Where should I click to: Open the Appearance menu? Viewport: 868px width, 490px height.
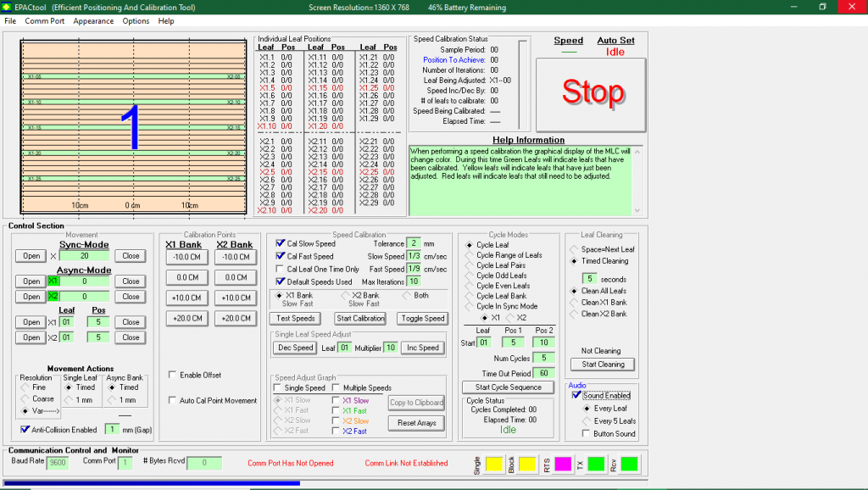pyautogui.click(x=93, y=20)
